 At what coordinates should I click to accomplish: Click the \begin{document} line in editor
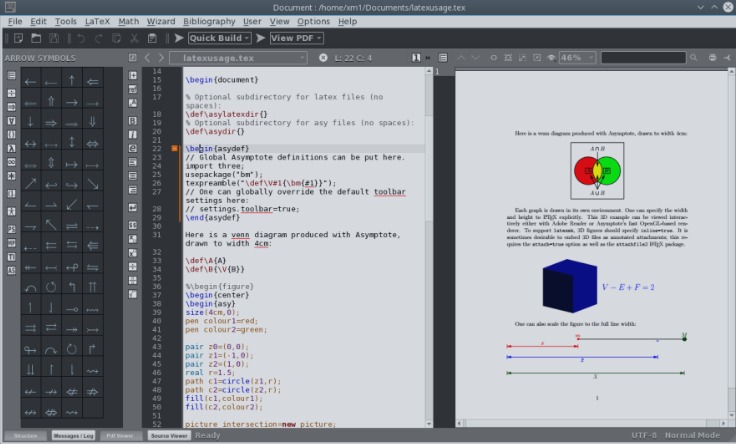[222, 80]
